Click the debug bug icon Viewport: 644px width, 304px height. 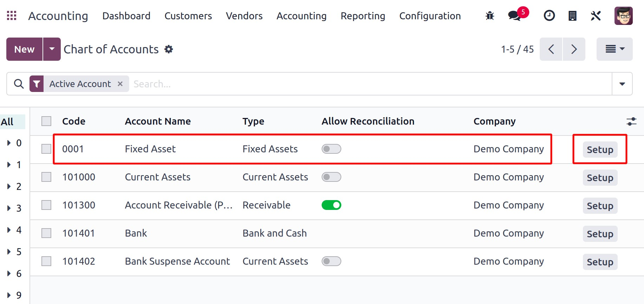(x=489, y=16)
